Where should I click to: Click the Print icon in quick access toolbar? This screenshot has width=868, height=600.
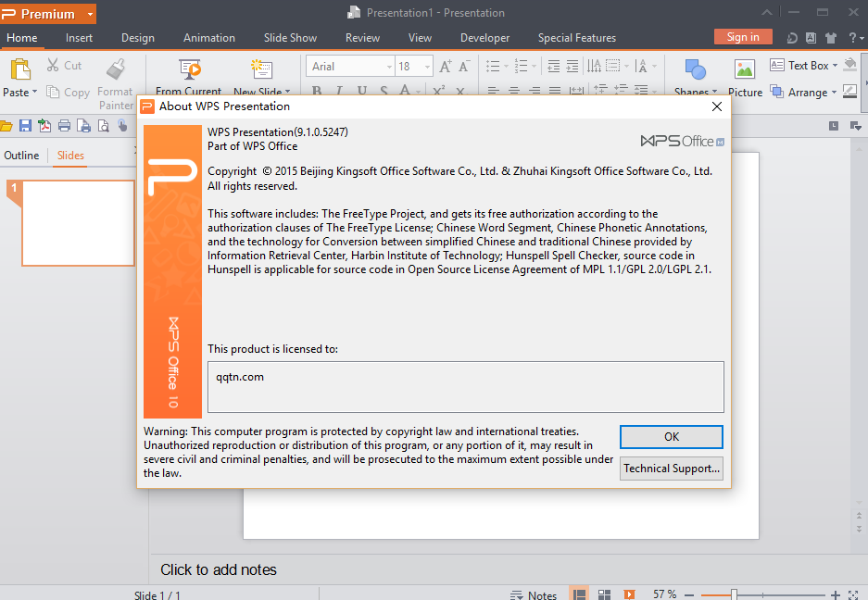click(x=64, y=126)
